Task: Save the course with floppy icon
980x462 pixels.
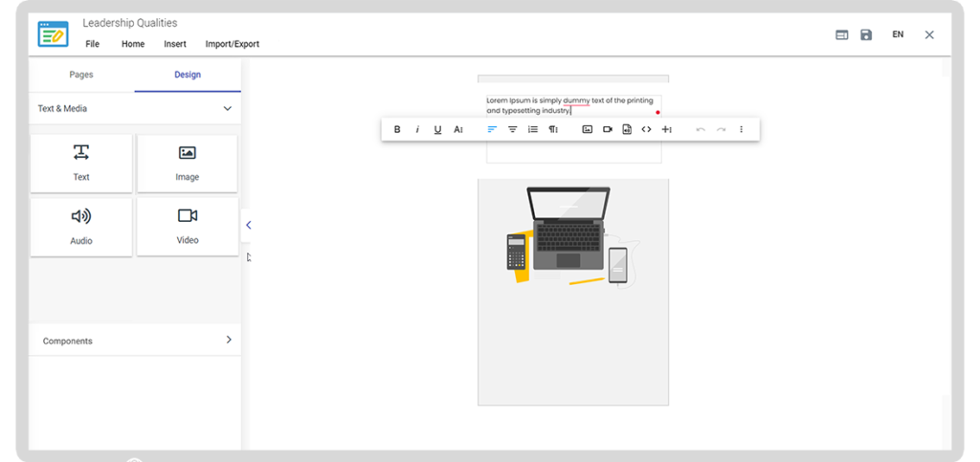Action: 866,35
